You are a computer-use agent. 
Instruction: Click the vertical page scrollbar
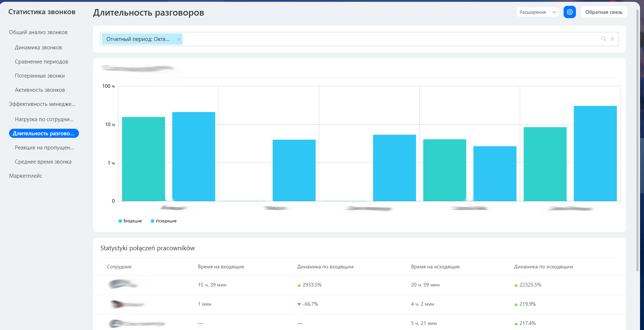click(637, 145)
